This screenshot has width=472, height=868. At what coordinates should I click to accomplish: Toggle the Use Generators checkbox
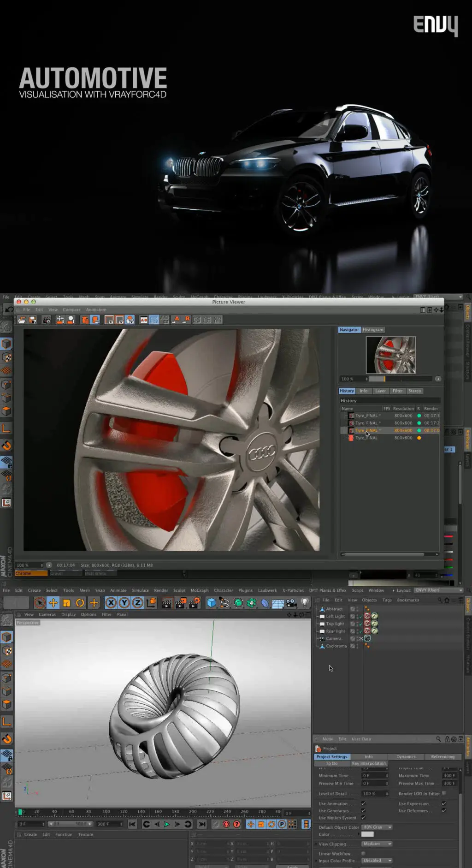pos(363,810)
